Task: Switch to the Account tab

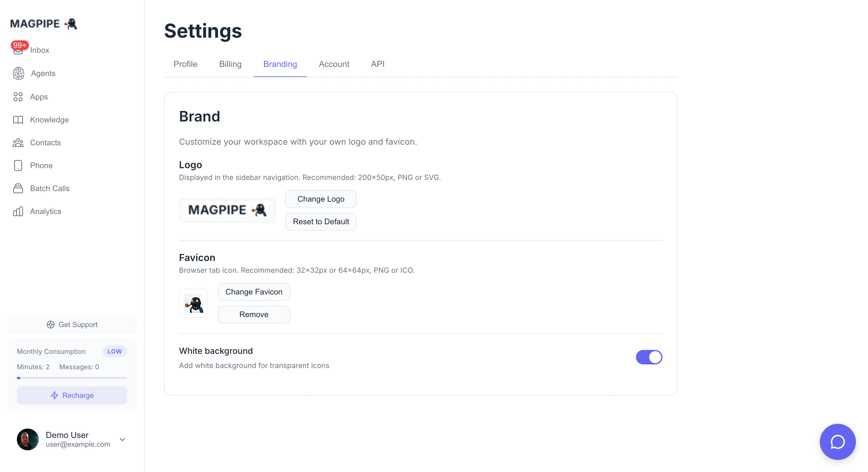Action: pyautogui.click(x=334, y=64)
